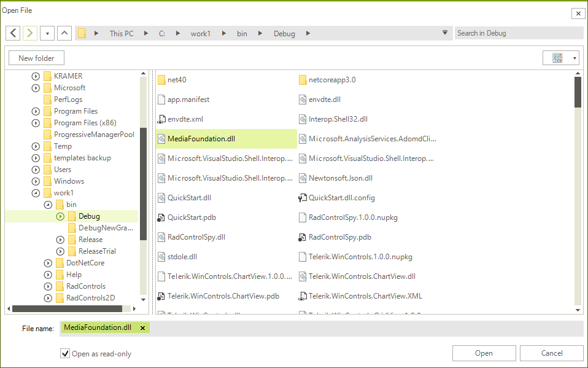Remove MediaFoundation.dll from file name field
The width and height of the screenshot is (588, 368).
click(142, 328)
